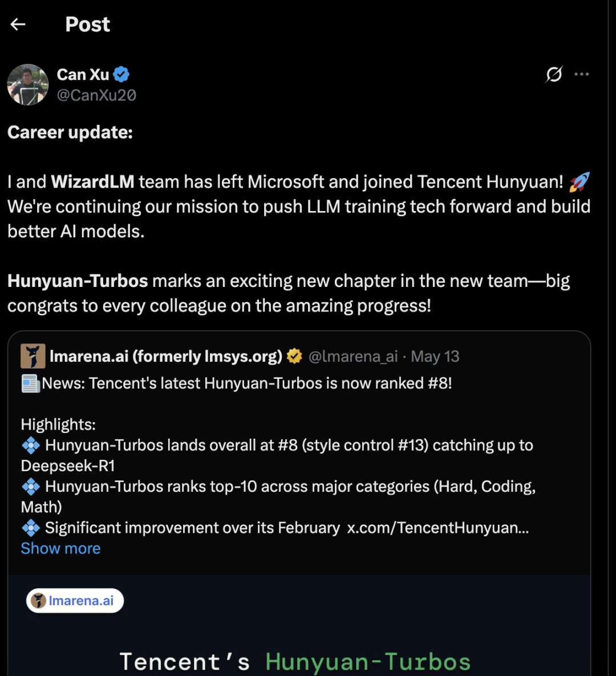Click the May 13 timestamp
This screenshot has width=616, height=676.
[x=435, y=357]
